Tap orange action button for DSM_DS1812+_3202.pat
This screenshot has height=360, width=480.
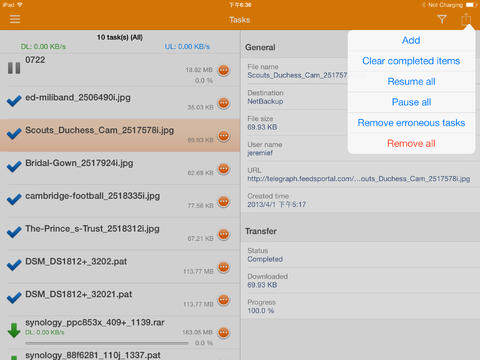(x=224, y=267)
